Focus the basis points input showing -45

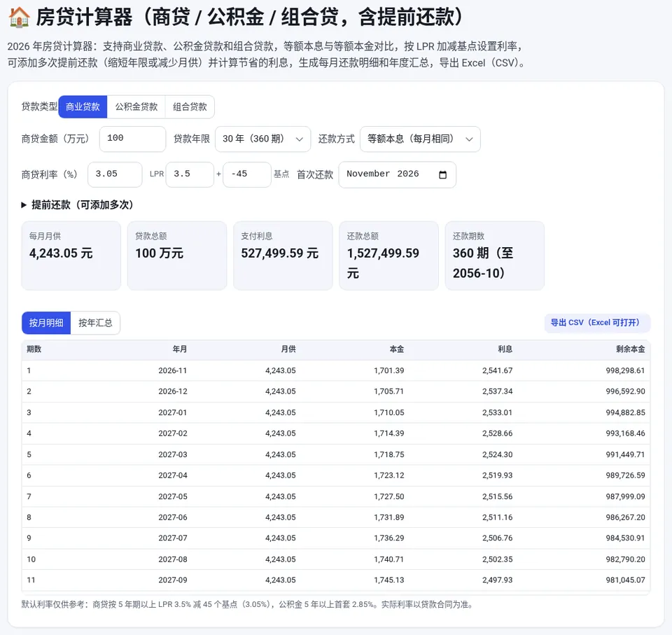(x=247, y=174)
